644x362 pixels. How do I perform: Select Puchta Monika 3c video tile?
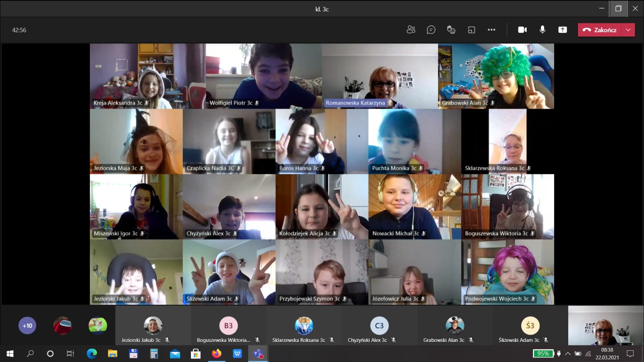[415, 141]
